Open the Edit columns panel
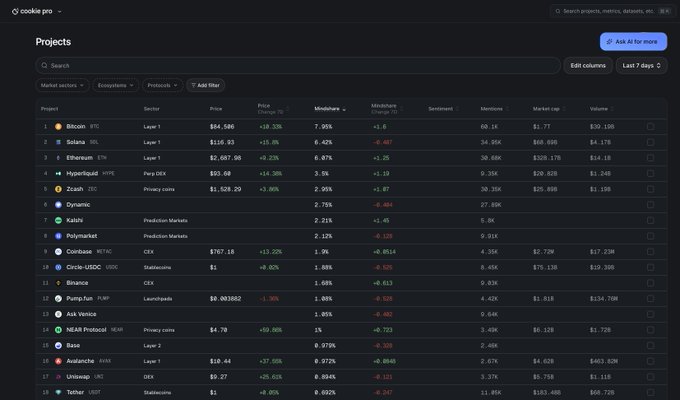The image size is (680, 400). tap(588, 66)
